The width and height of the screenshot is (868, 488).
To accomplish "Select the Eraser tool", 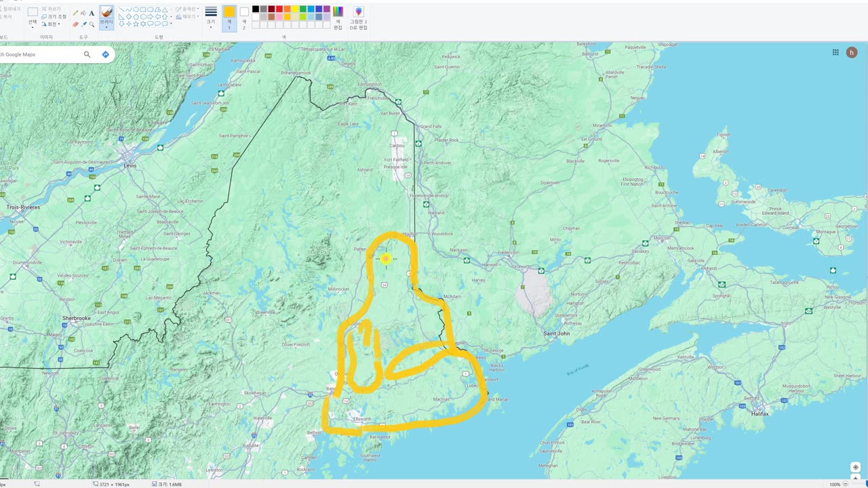I will [x=75, y=24].
